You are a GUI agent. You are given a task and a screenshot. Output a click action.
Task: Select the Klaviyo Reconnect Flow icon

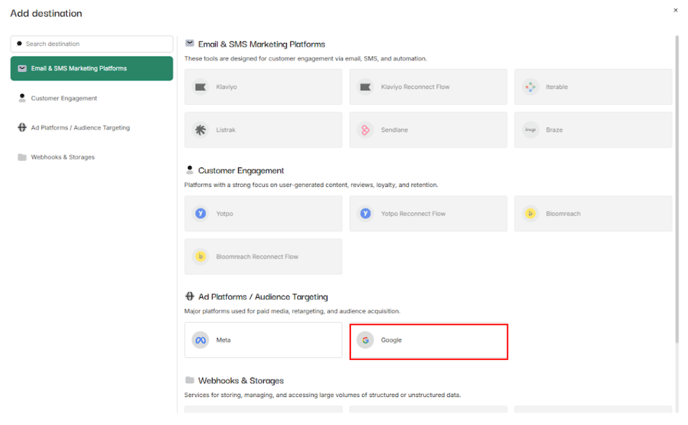click(365, 87)
